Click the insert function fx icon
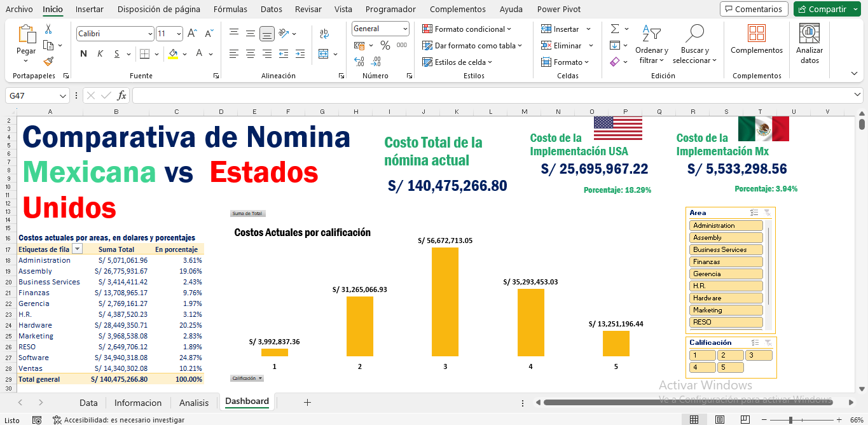The image size is (868, 425). click(121, 95)
